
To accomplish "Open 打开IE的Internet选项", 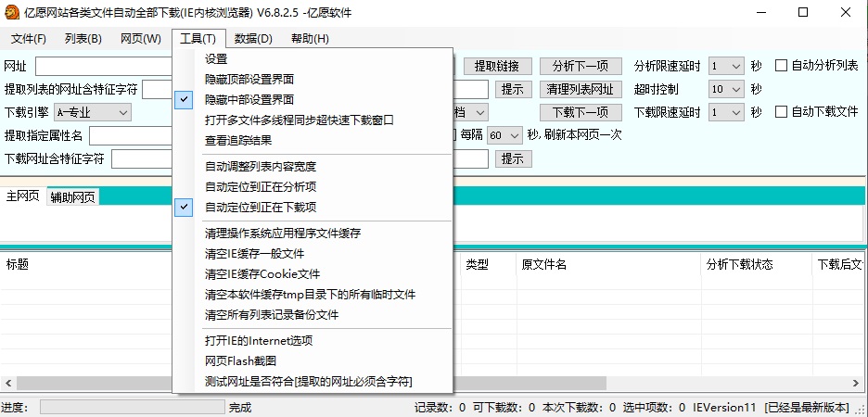I will coord(313,341).
